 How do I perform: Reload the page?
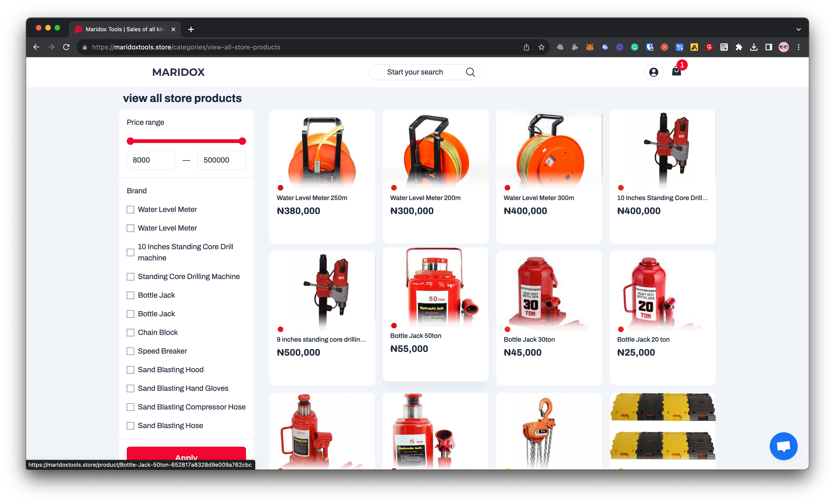[x=66, y=47]
